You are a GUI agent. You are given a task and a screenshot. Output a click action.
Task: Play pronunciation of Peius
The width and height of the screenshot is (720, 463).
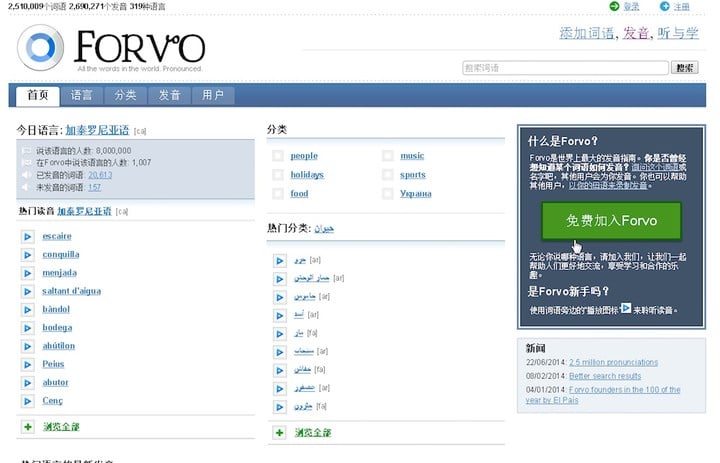[x=28, y=365]
